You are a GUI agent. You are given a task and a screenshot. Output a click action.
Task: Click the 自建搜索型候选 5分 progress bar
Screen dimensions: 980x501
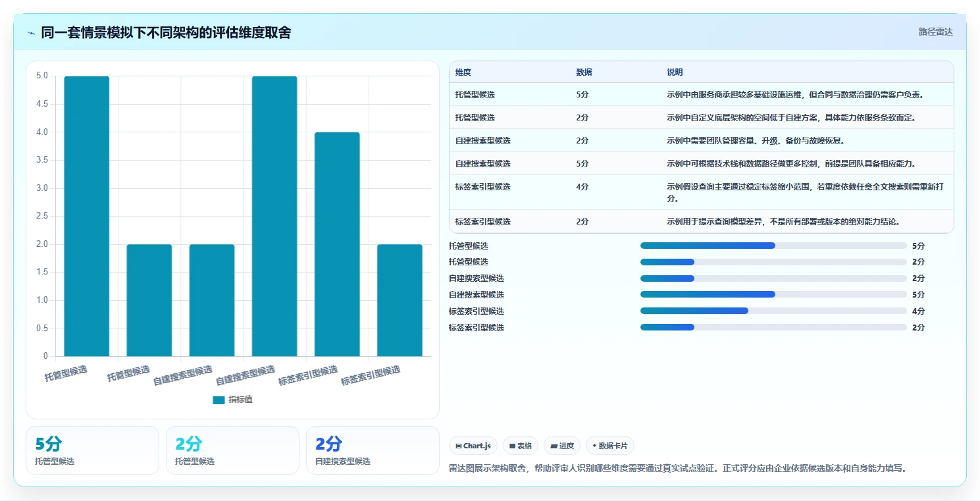[x=773, y=295]
